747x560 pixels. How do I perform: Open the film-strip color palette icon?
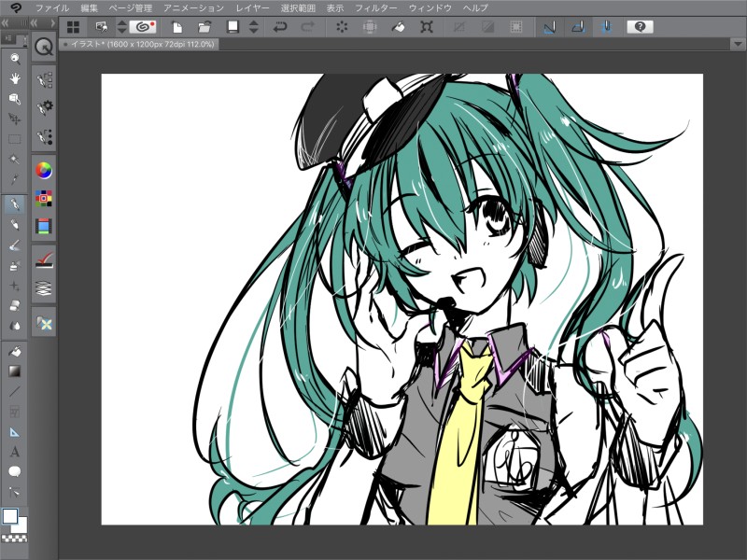click(44, 226)
